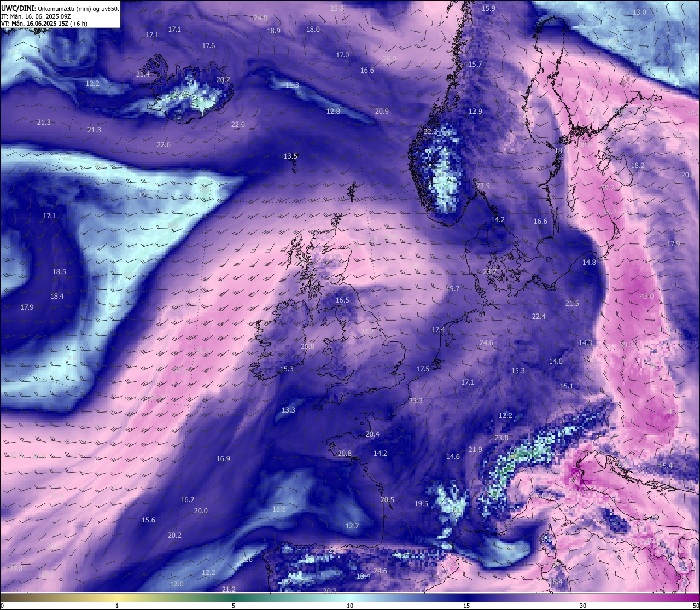This screenshot has height=610, width=700.
Task: Click the 11.8 value on the map
Action: click(x=279, y=509)
